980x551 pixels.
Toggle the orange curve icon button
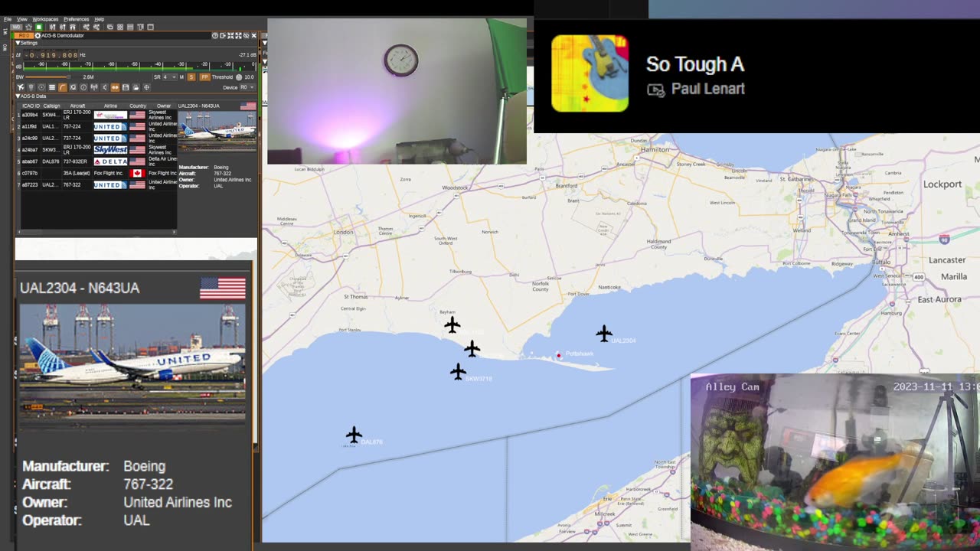click(x=63, y=87)
